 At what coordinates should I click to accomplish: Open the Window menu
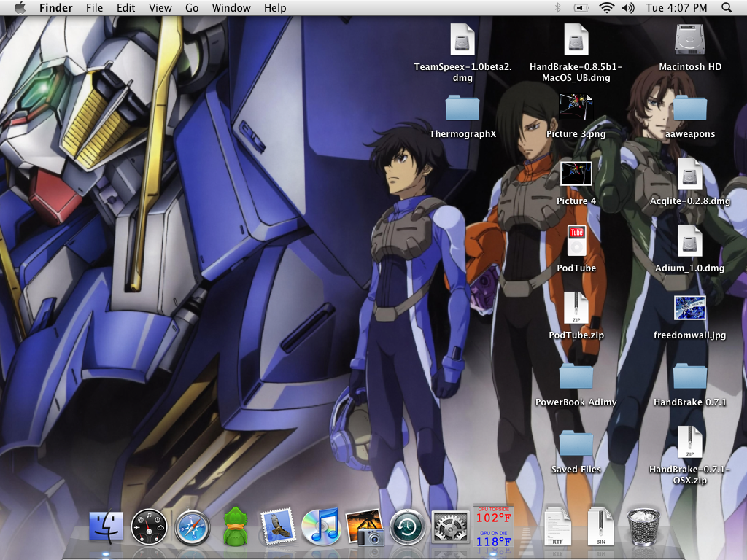pos(231,7)
